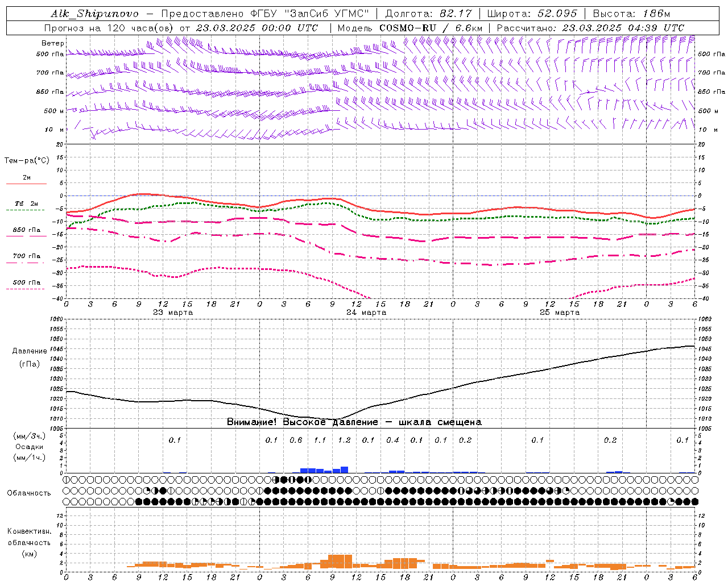
Task: Click the "(км)" convective cloud unit label
Action: pyautogui.click(x=30, y=554)
